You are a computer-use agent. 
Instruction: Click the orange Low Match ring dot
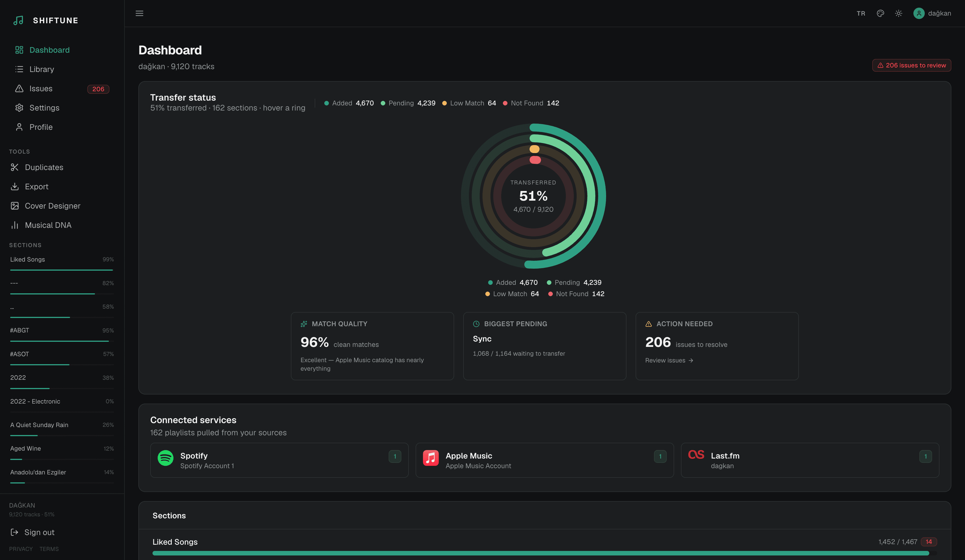534,149
